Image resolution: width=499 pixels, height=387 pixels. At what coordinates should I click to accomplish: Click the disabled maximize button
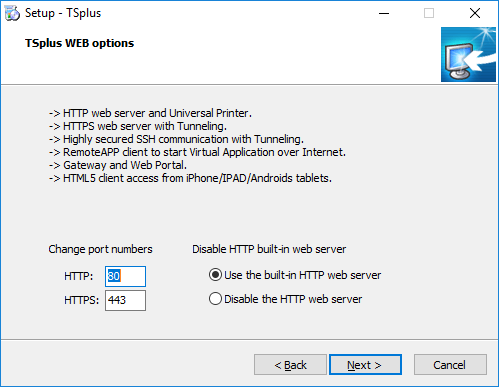pos(429,13)
